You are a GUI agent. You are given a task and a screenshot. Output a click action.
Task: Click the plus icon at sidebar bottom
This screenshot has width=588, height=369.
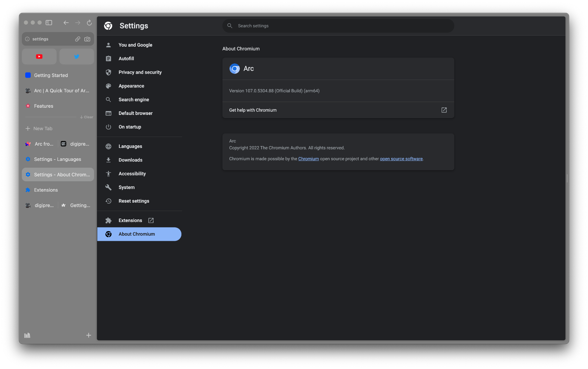tap(89, 335)
